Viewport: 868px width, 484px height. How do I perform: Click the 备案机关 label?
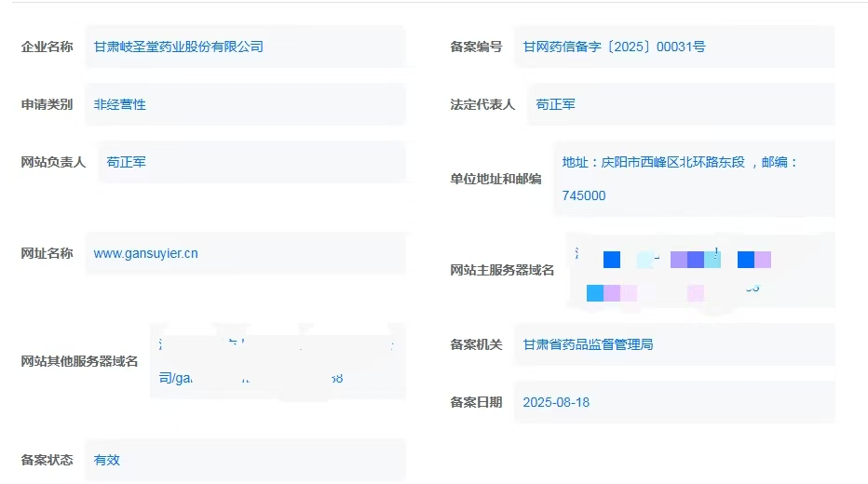476,344
